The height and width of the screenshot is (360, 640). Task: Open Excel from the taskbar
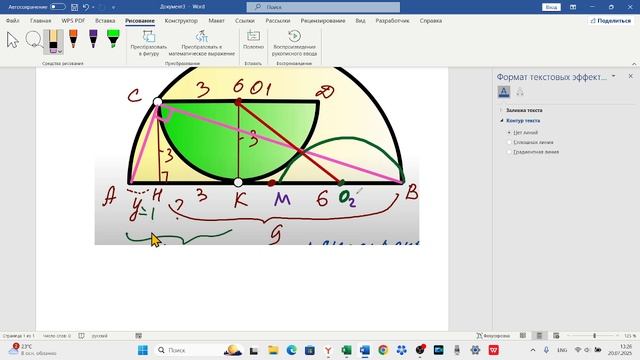click(x=347, y=350)
